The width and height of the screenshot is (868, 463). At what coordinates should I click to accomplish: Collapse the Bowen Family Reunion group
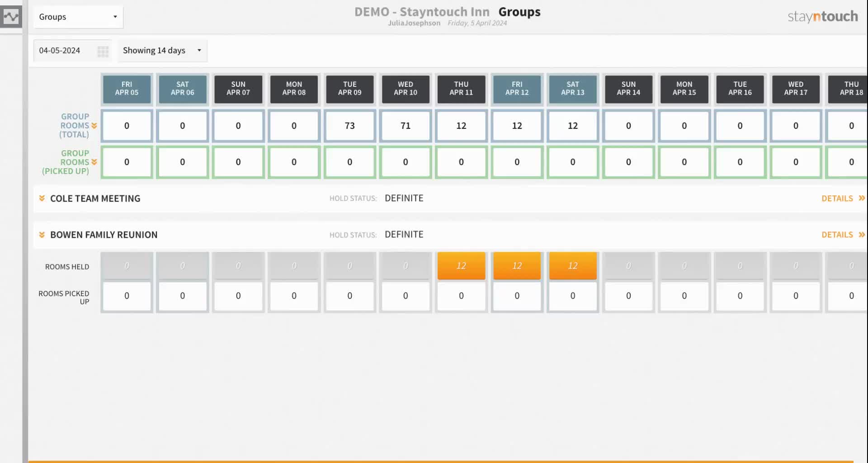pyautogui.click(x=42, y=235)
